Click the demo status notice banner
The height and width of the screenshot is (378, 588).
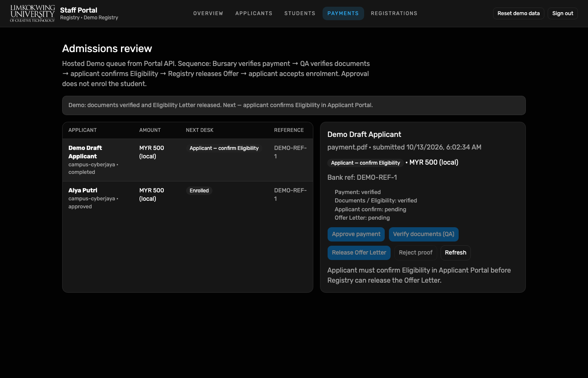(x=294, y=105)
